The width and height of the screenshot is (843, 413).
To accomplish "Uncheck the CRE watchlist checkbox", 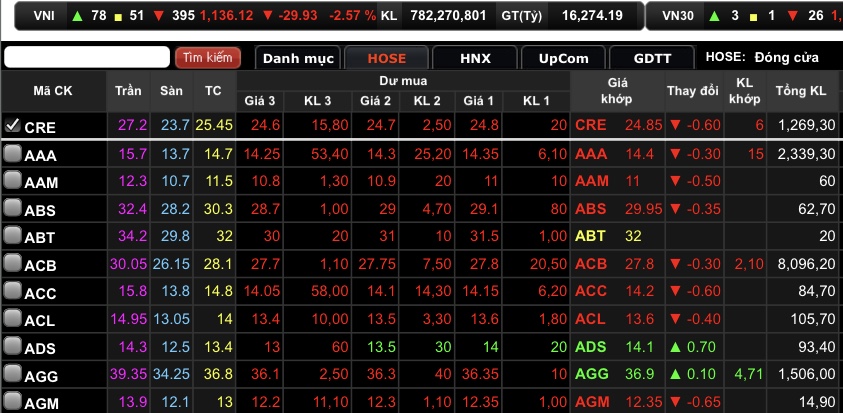I will click(x=12, y=126).
